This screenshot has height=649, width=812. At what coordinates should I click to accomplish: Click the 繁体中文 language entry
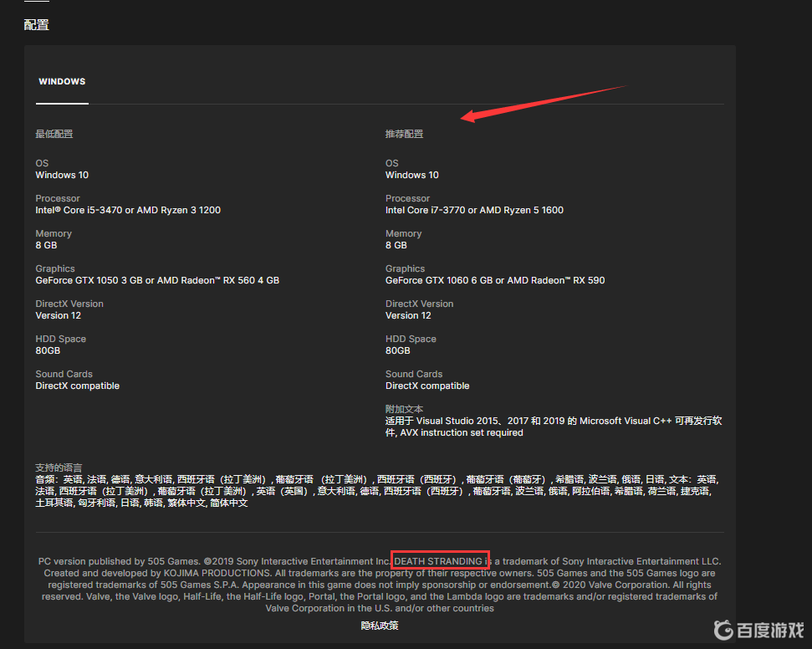pyautogui.click(x=186, y=503)
